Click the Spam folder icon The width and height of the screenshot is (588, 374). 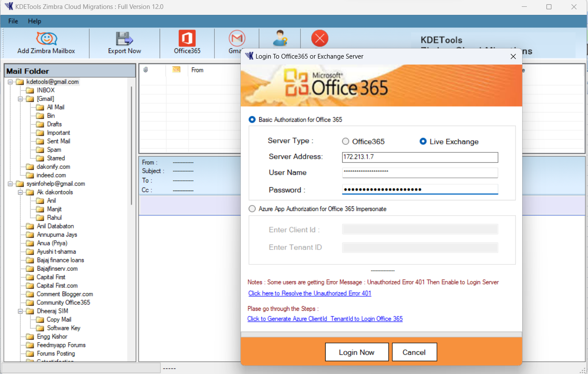coord(40,150)
